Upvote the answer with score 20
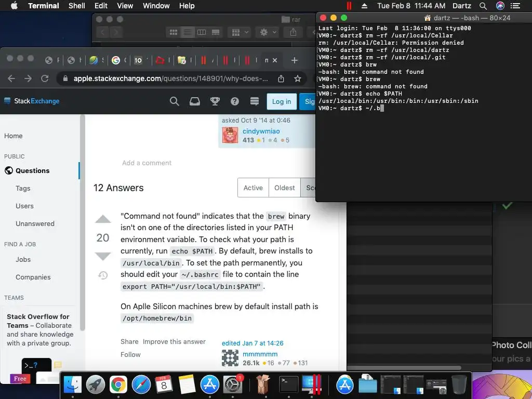 pyautogui.click(x=103, y=219)
